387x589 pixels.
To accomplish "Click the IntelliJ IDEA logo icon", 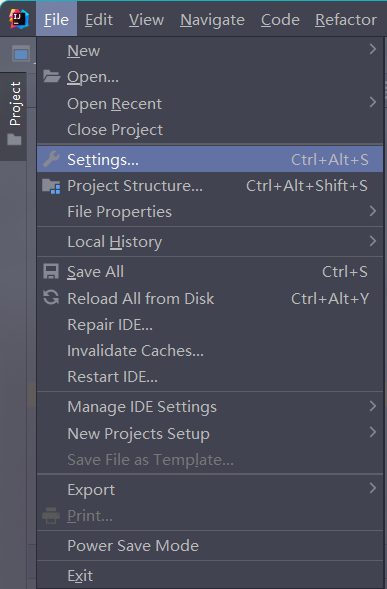I will click(x=19, y=19).
